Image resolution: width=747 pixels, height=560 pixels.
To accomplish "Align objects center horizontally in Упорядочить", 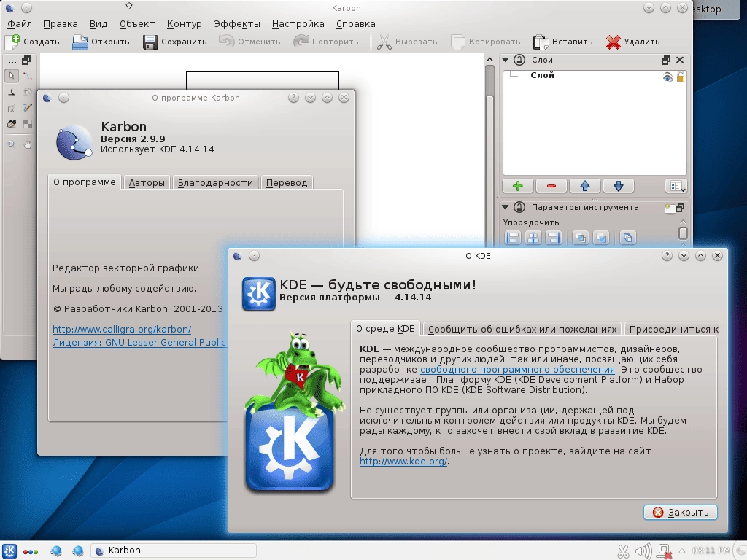I will 533,238.
